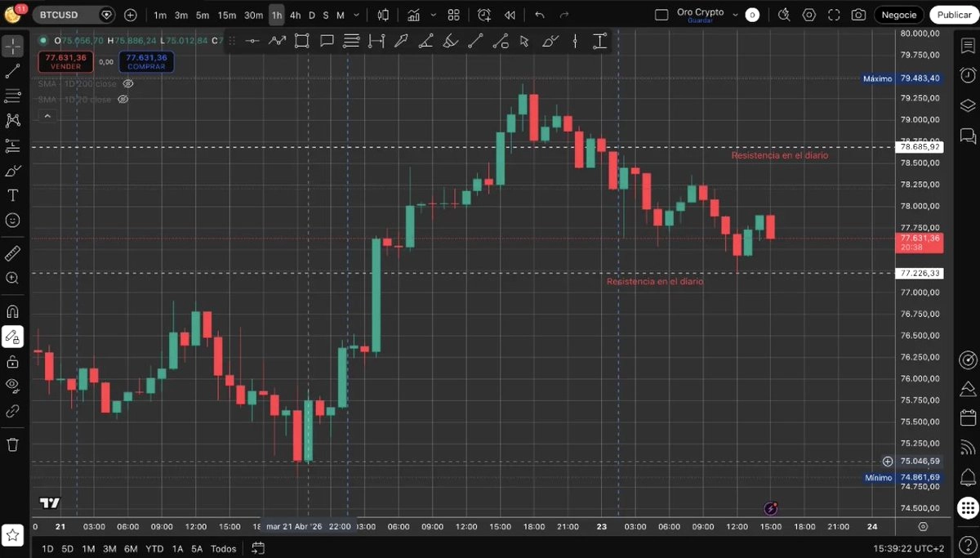Open the indicators panel from top toolbar
The image size is (980, 558).
(x=414, y=15)
